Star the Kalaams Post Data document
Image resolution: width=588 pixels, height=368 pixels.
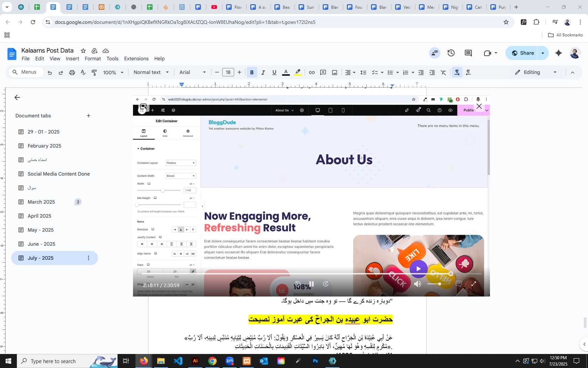tap(83, 51)
